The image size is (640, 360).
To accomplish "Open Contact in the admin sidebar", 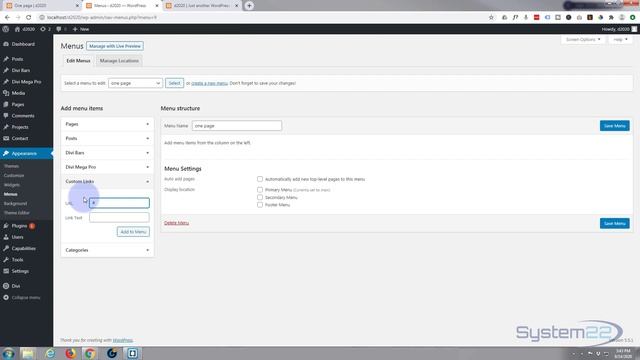I will point(20,139).
